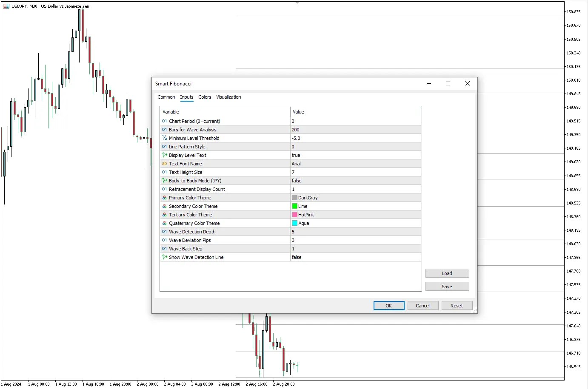Toggle Display Level Text to false
Screen dimensions: 588x389
[355, 155]
